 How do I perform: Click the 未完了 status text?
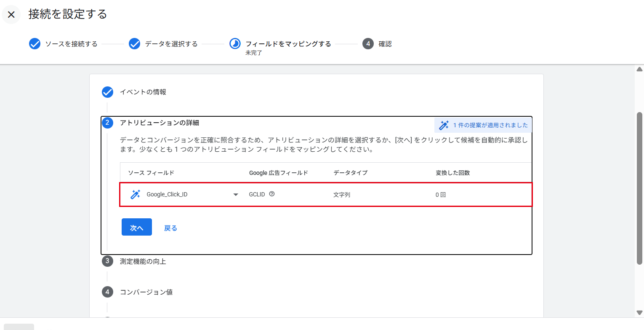pos(254,53)
